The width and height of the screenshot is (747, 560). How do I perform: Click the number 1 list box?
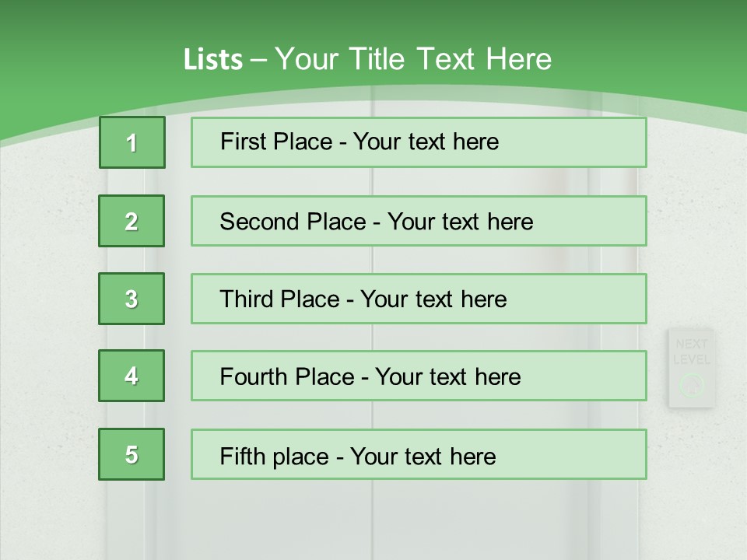tap(132, 142)
